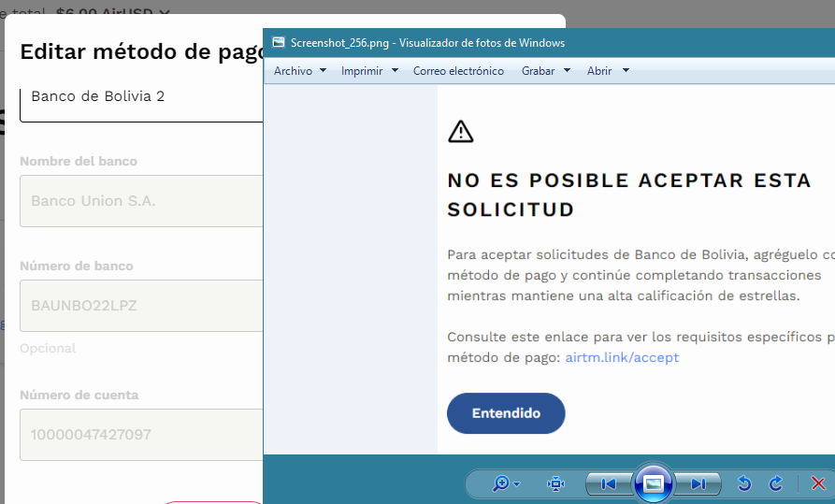Go to the previous photo
The height and width of the screenshot is (504, 835).
pyautogui.click(x=608, y=483)
